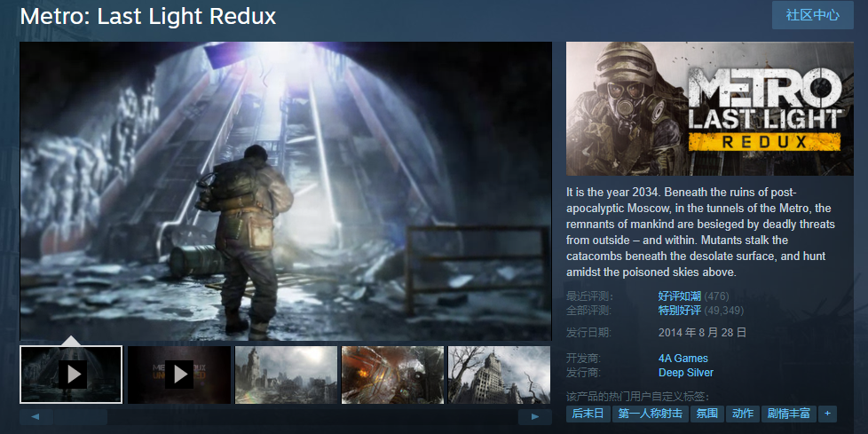Click the 最近评测 label

point(589,296)
